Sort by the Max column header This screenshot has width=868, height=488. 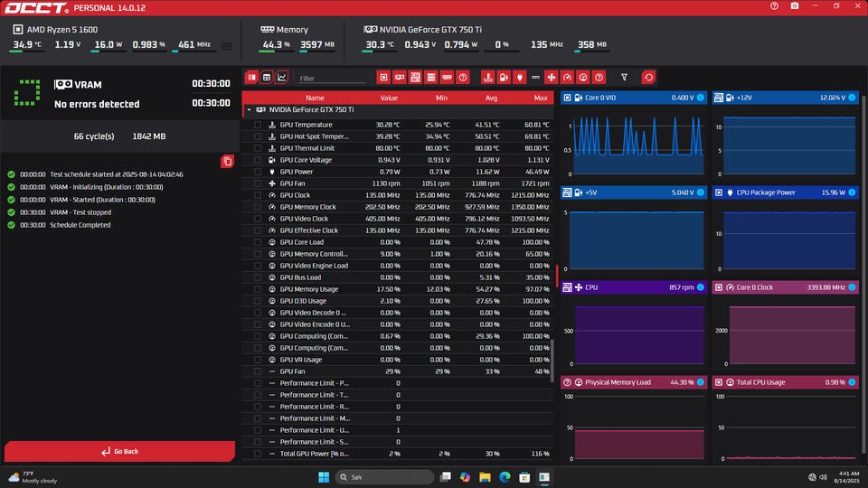pyautogui.click(x=541, y=98)
